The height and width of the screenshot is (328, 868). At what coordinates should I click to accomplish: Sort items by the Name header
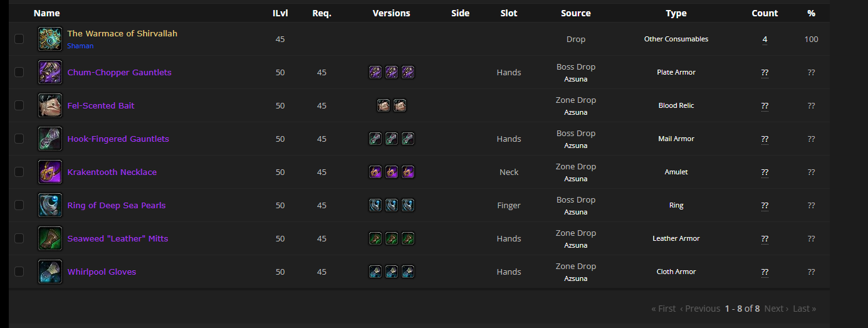click(x=47, y=13)
